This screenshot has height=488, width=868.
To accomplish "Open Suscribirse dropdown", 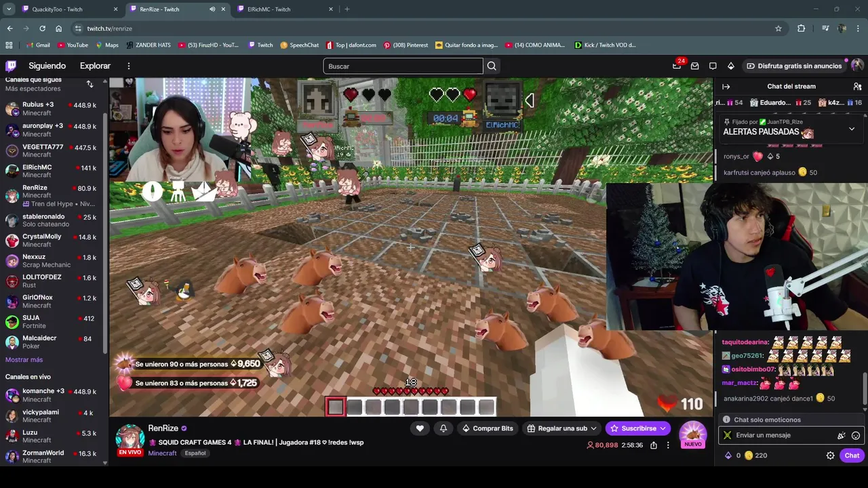I will 638,428.
